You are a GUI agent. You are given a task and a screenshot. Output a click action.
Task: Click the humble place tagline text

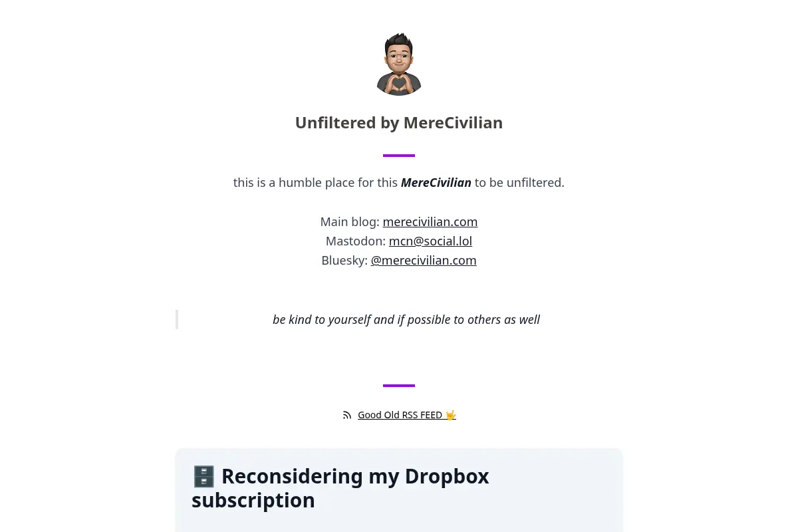point(399,182)
